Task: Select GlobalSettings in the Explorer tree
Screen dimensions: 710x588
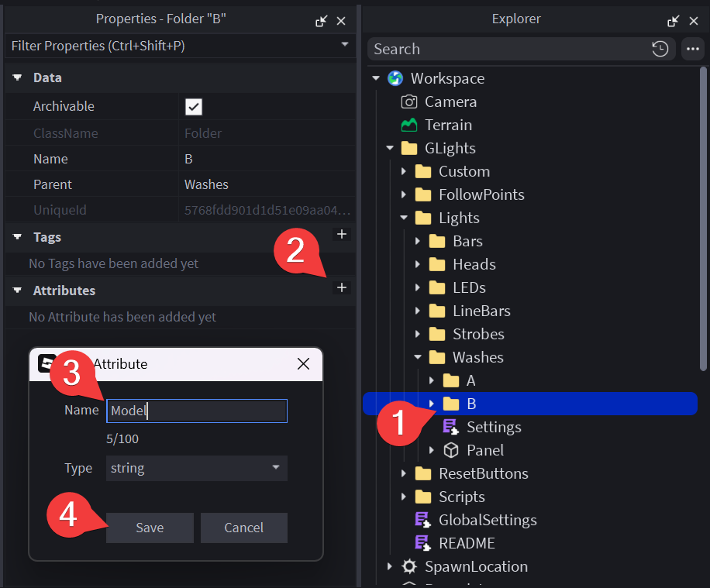Action: [487, 520]
